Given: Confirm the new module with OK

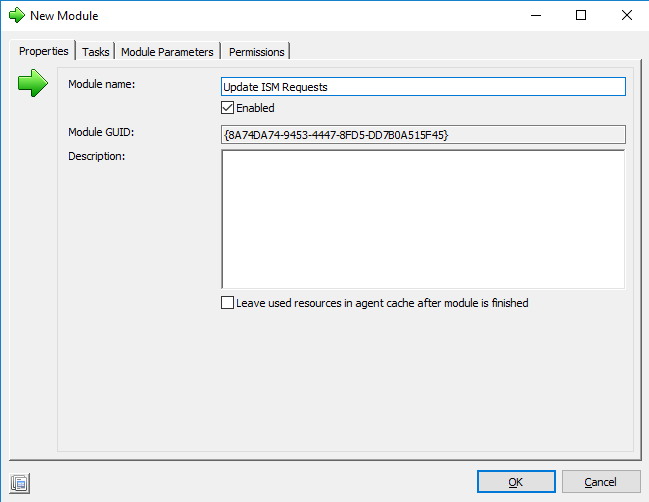Looking at the screenshot, I should click(516, 482).
